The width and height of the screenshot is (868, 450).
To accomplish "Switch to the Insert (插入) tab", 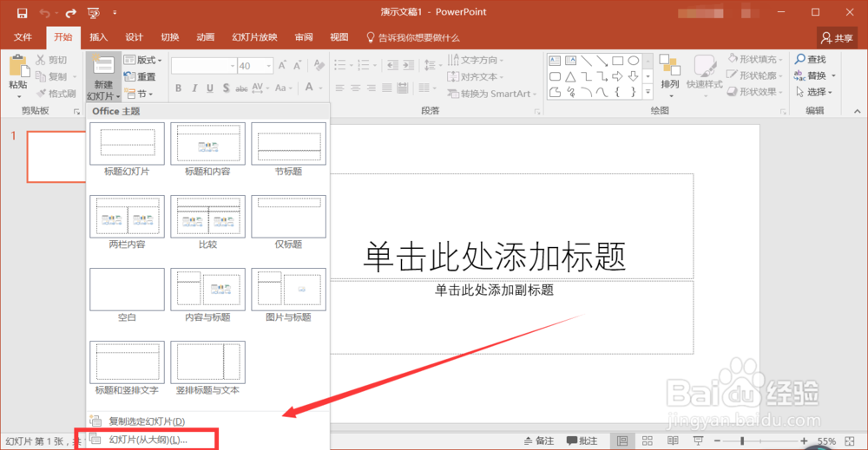I will coord(99,37).
